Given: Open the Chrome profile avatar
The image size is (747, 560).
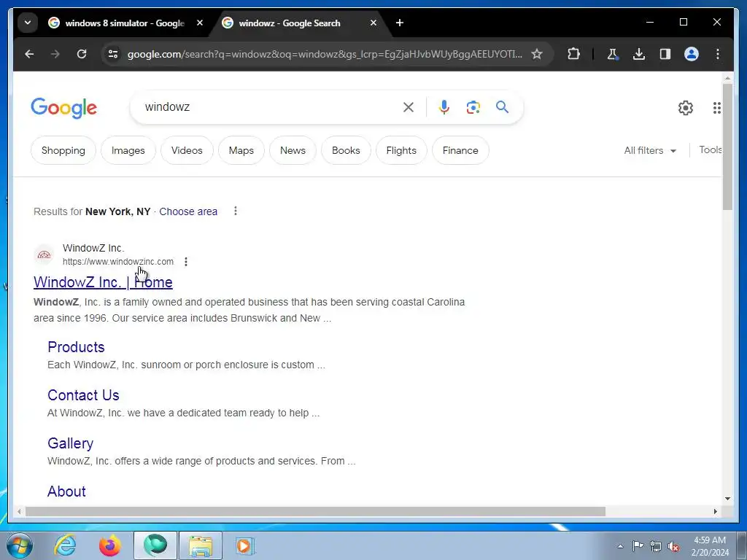Looking at the screenshot, I should click(x=692, y=54).
